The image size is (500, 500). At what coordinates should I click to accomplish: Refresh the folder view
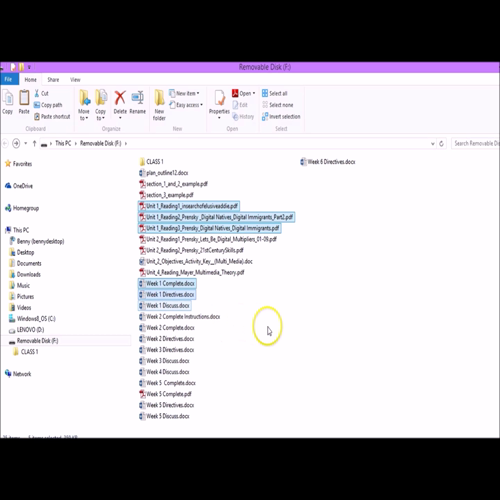441,144
